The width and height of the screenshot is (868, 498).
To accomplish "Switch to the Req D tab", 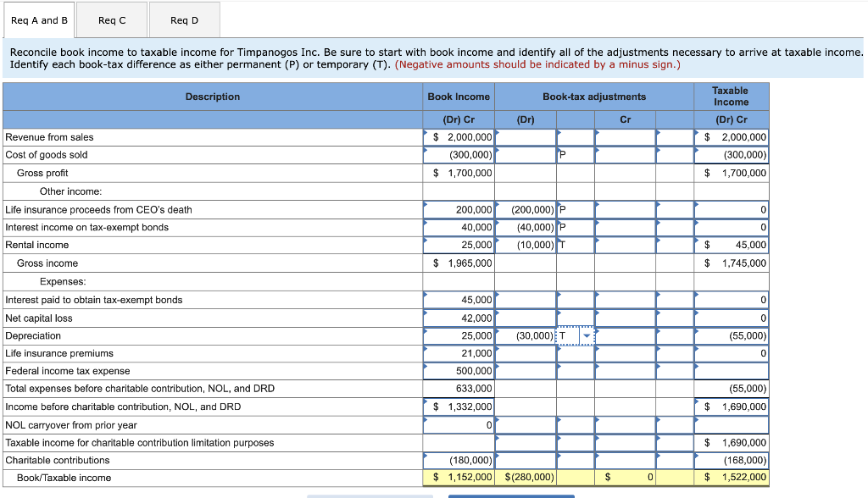I will click(x=184, y=19).
